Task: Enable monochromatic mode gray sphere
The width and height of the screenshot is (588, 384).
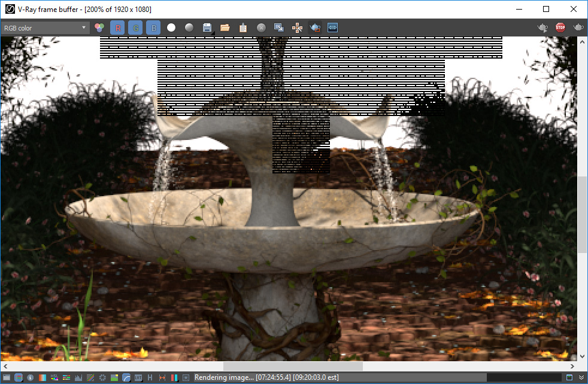Action: point(189,28)
